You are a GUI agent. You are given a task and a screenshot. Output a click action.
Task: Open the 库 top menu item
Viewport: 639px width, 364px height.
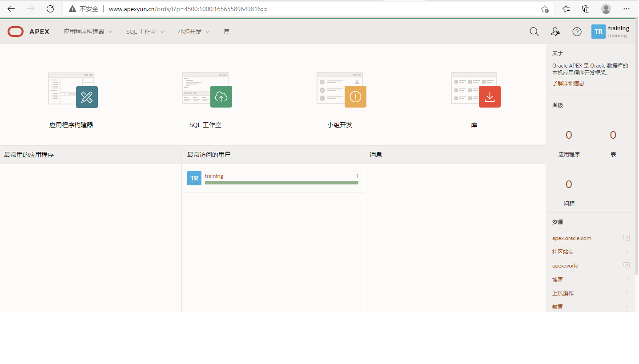pos(226,32)
